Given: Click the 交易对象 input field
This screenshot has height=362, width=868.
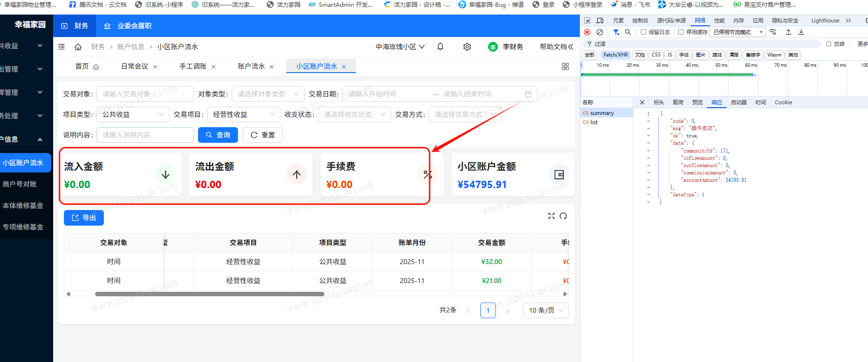Looking at the screenshot, I should (145, 94).
